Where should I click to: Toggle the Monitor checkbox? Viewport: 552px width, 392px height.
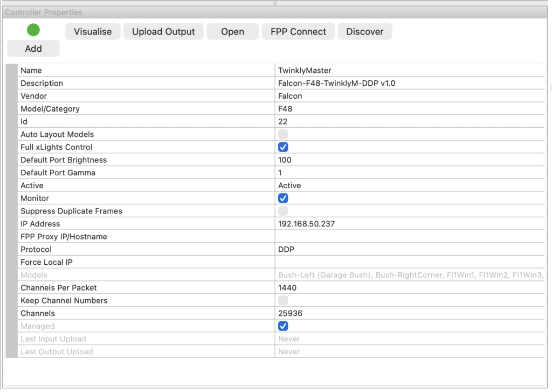pos(283,198)
